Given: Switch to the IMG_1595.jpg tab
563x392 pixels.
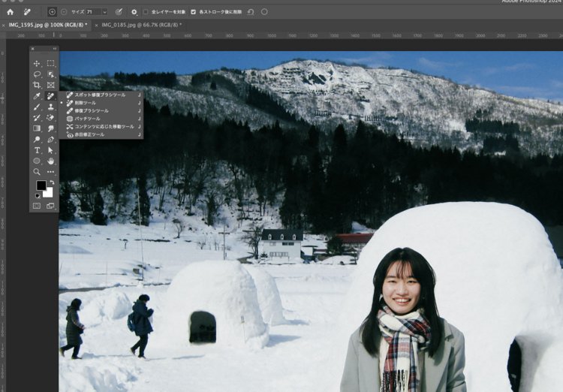Looking at the screenshot, I should 48,25.
